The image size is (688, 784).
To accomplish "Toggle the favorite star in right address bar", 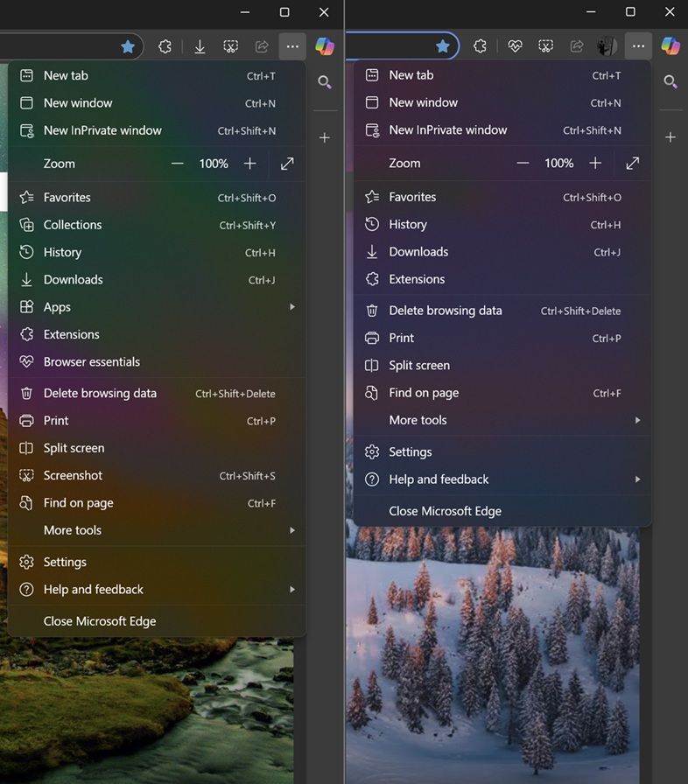I will tap(443, 46).
